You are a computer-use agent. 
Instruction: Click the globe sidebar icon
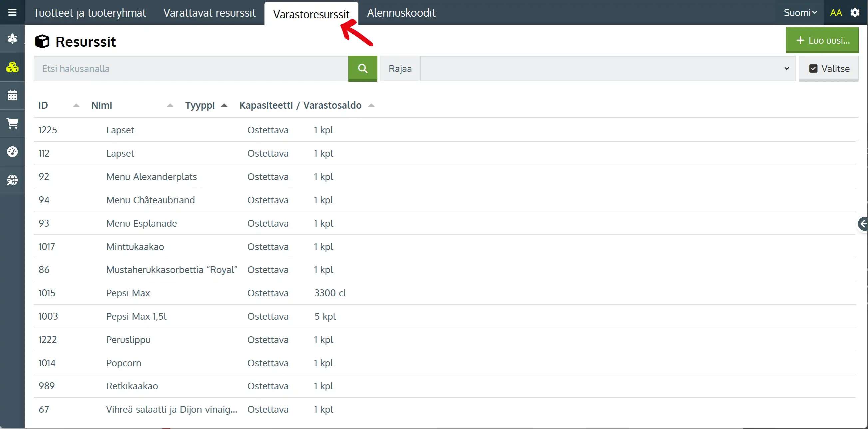12,180
